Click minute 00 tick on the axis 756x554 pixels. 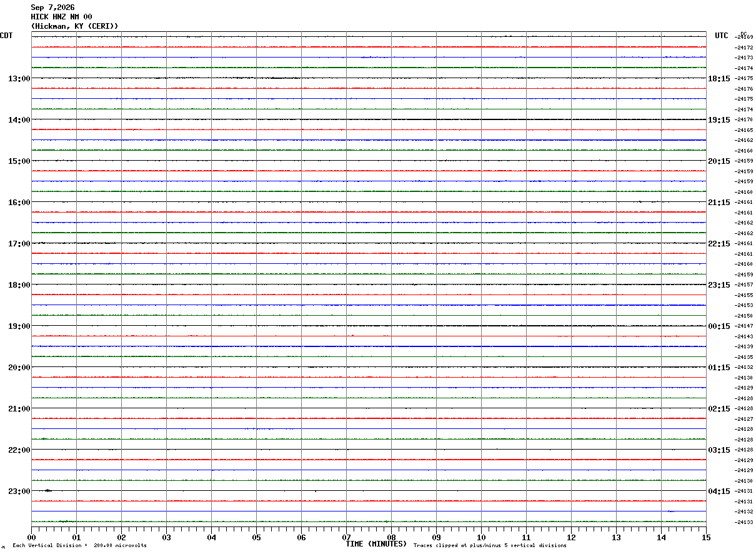coord(31,537)
